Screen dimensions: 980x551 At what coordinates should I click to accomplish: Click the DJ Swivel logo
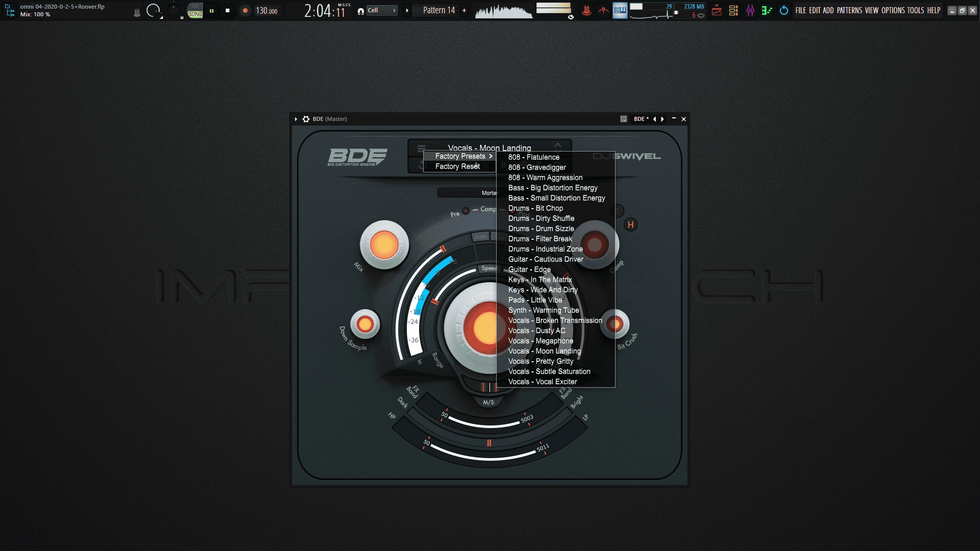627,156
